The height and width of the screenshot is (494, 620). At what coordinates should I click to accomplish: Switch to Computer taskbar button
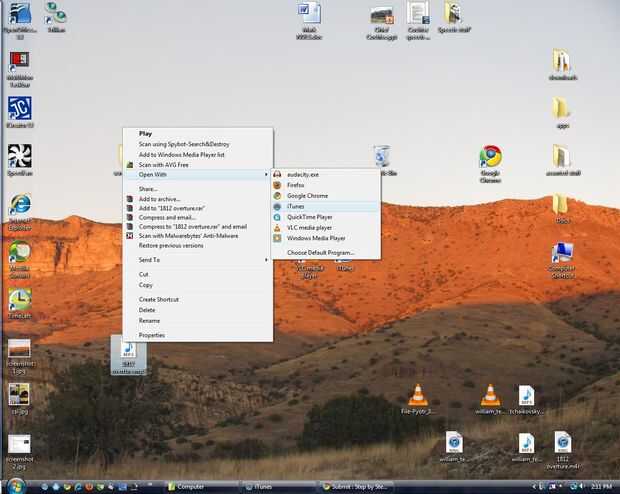202,487
